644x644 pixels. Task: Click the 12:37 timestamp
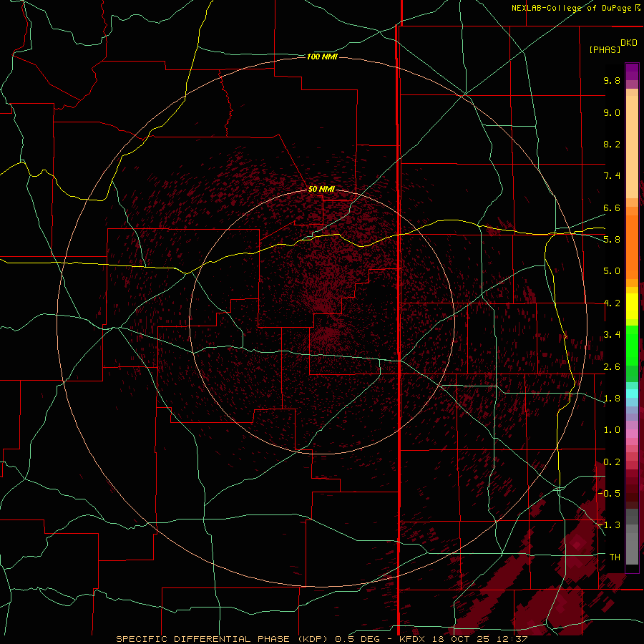tap(512, 639)
